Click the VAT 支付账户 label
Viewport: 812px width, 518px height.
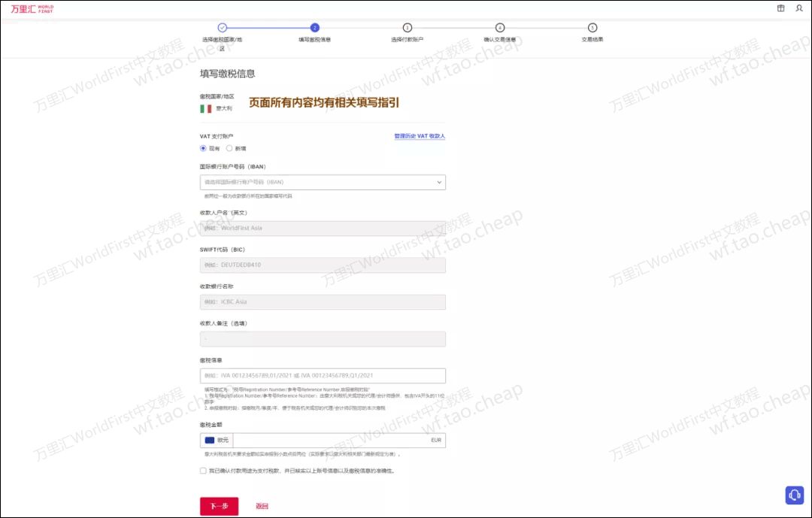(217, 136)
